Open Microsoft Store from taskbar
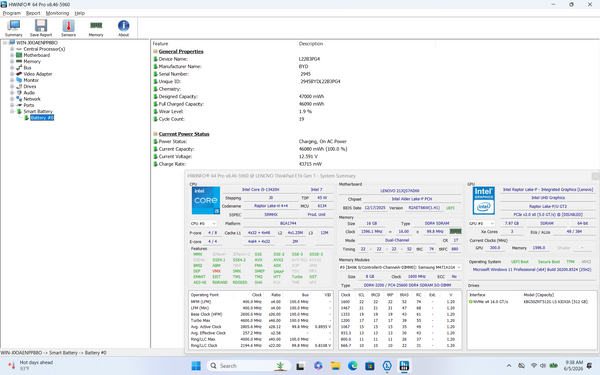The width and height of the screenshot is (600, 375). [370, 366]
